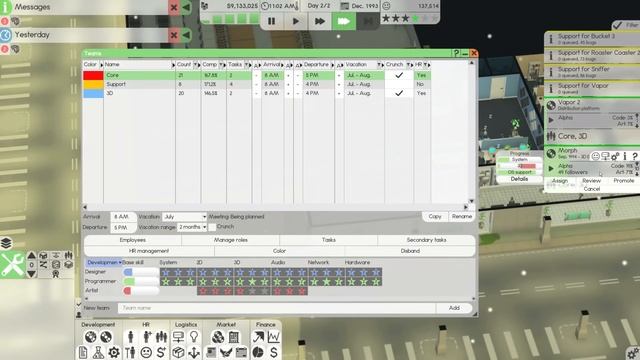
Task: Click the building icon in Market
Action: point(234,337)
